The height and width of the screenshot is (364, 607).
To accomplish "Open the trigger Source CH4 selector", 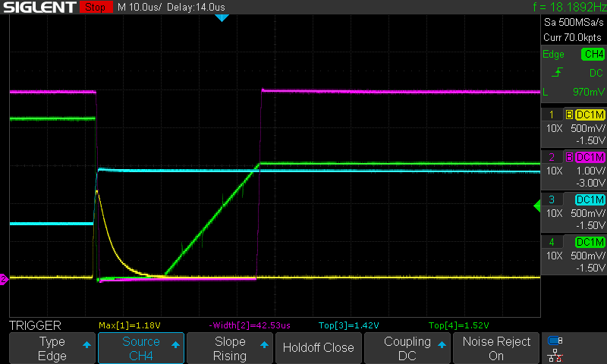I will pyautogui.click(x=141, y=348).
